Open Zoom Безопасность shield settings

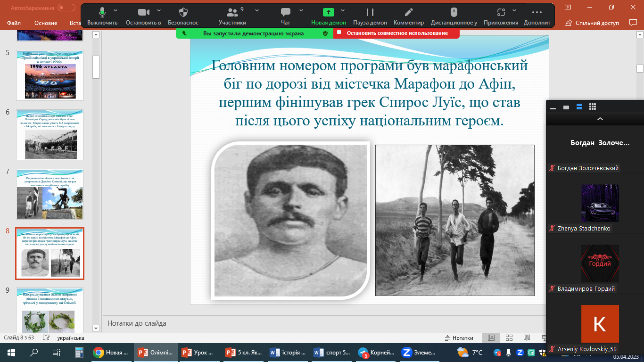coord(183,16)
